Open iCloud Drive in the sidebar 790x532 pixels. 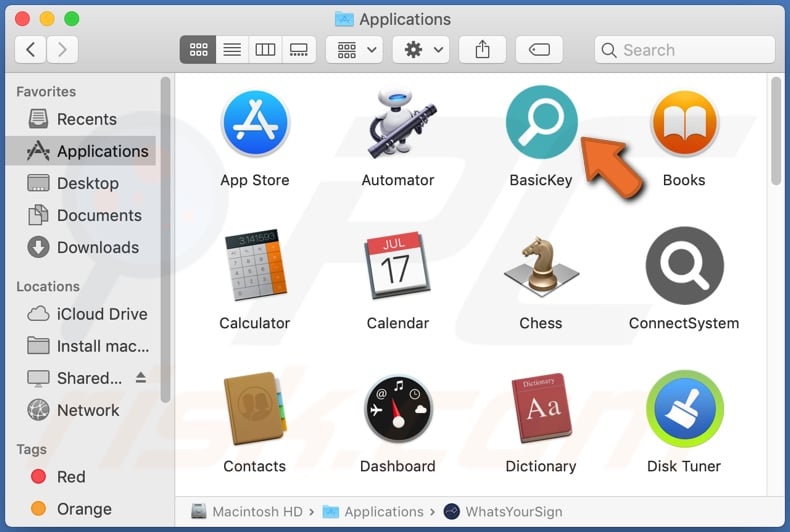coord(81,314)
